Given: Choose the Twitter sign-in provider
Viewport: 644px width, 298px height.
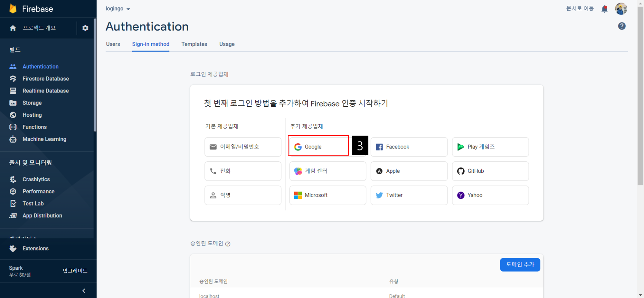Looking at the screenshot, I should (x=409, y=195).
